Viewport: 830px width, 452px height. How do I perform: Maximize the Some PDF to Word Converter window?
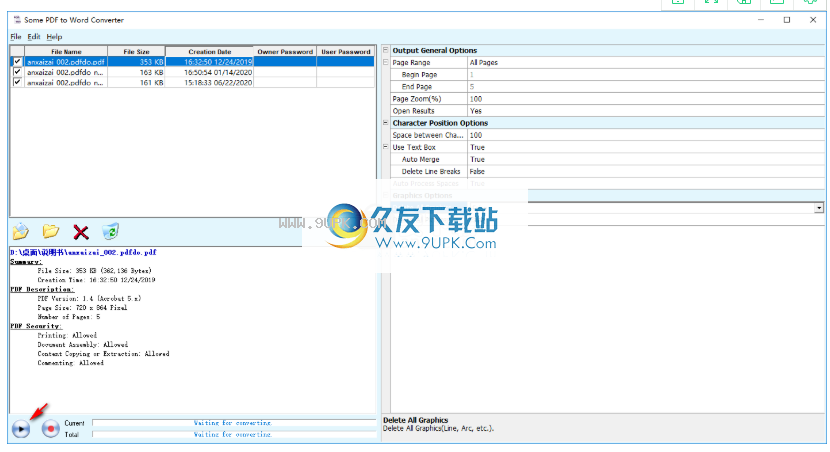787,20
